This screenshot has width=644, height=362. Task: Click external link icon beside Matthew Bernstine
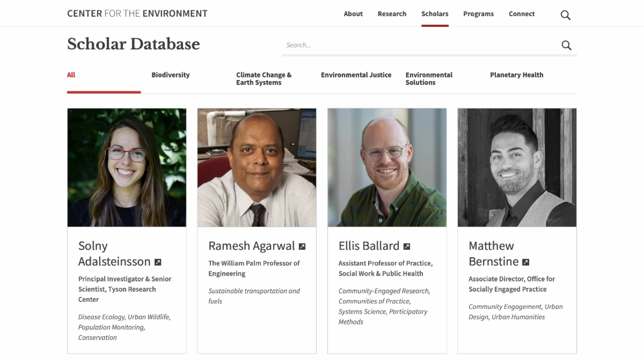(x=526, y=262)
